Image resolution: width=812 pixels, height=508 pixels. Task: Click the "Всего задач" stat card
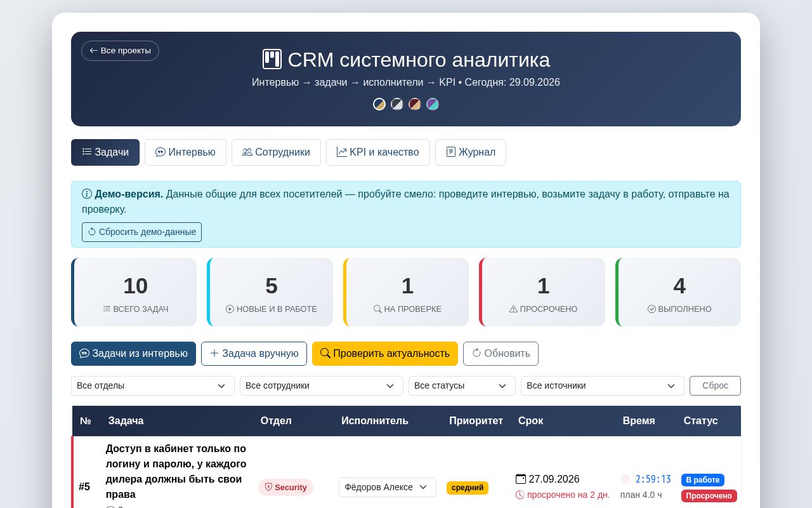pos(134,292)
